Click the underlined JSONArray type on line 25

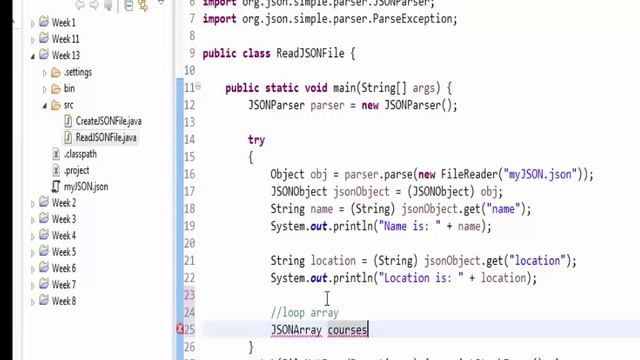pos(296,330)
